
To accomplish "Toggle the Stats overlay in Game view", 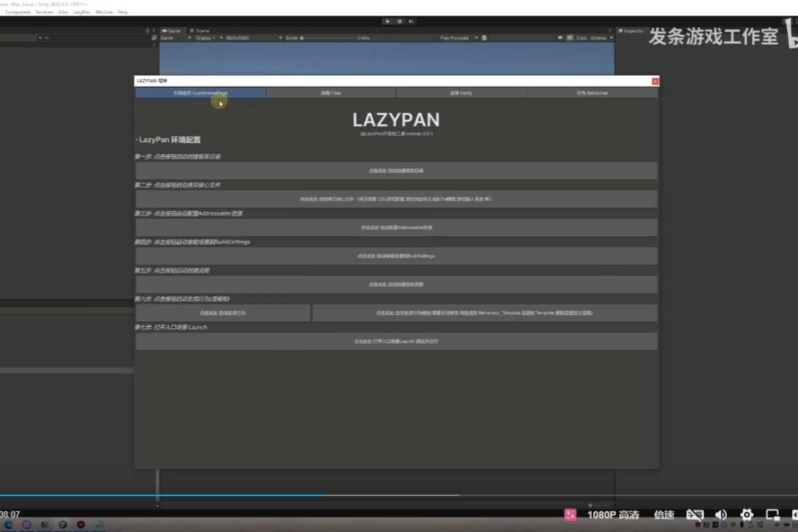I will pos(581,38).
